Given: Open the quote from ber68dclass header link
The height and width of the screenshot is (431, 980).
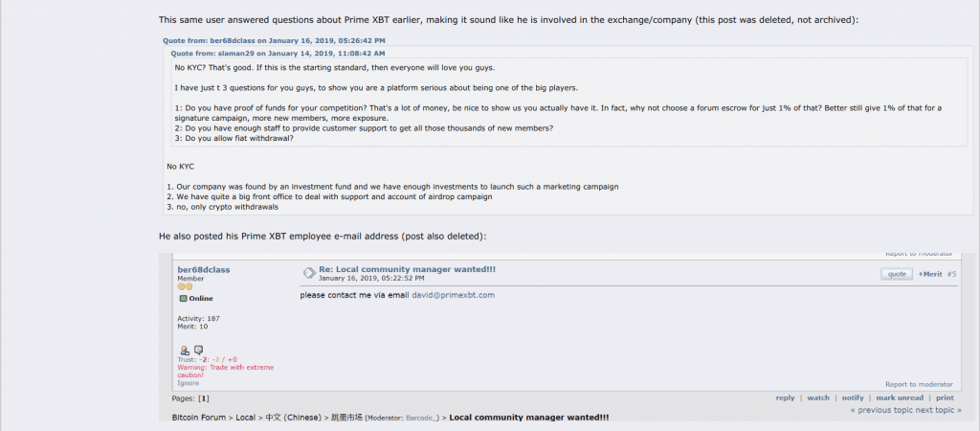Looking at the screenshot, I should pyautogui.click(x=278, y=40).
